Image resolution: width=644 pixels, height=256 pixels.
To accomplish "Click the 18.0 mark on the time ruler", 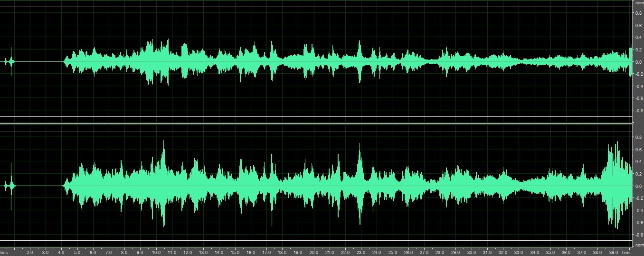I will pyautogui.click(x=282, y=253).
